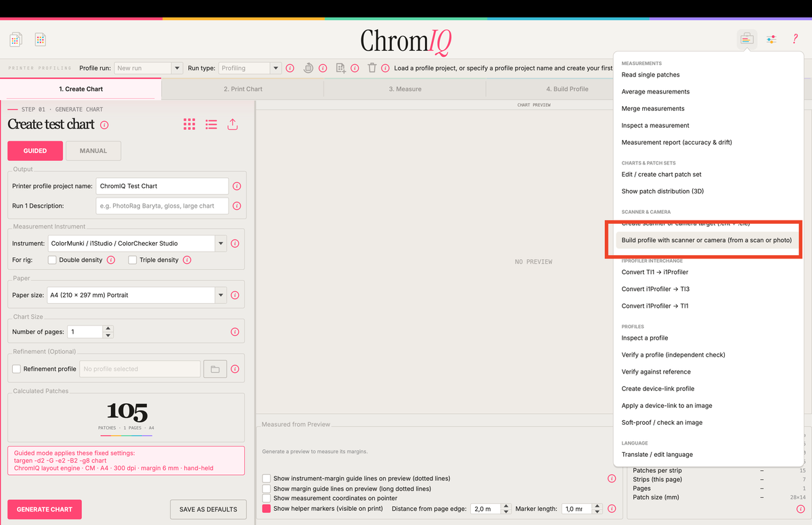This screenshot has width=812, height=525.
Task: Click the Distance from page edge field
Action: 485,509
